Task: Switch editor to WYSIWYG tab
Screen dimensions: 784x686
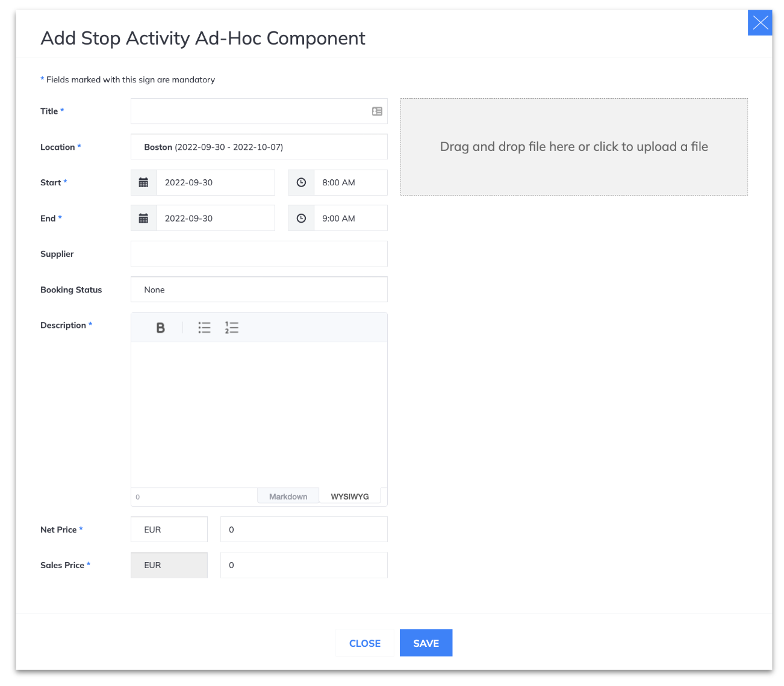Action: point(350,496)
